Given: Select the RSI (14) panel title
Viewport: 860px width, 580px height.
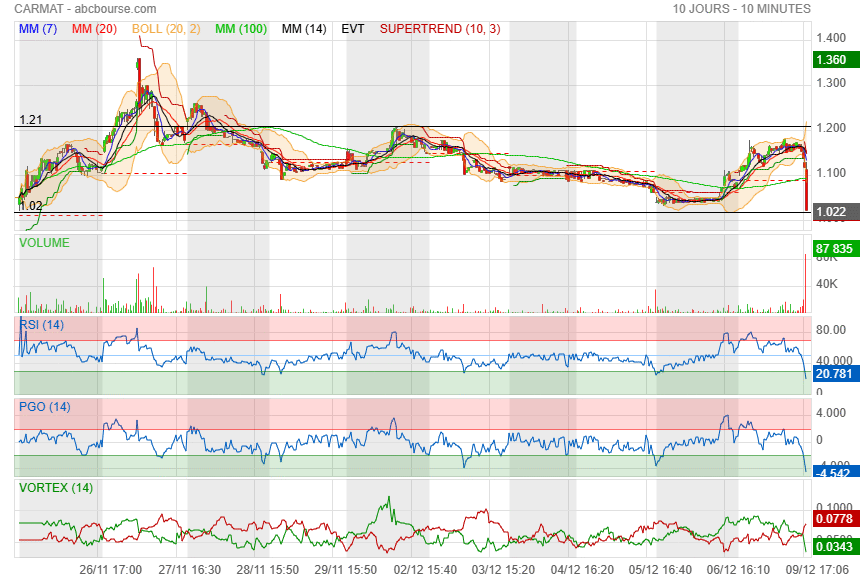Looking at the screenshot, I should (42, 324).
